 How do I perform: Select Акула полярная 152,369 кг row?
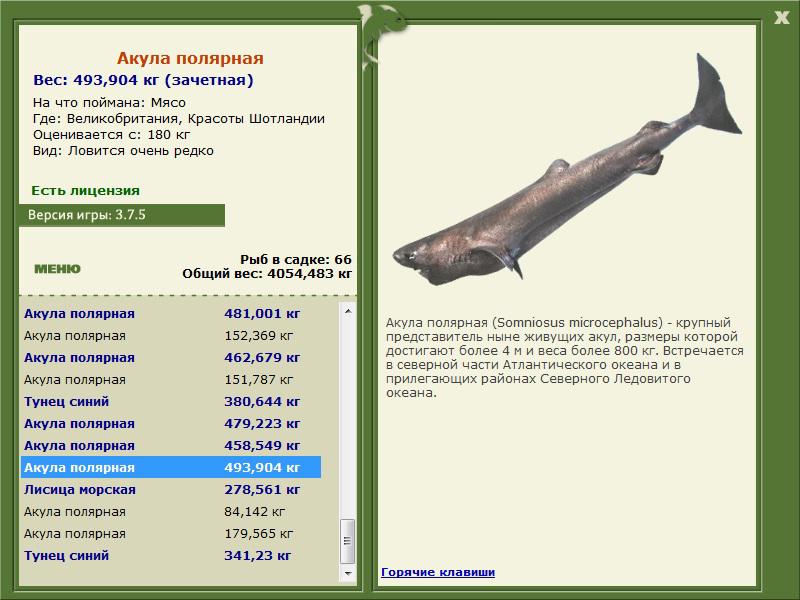click(171, 336)
